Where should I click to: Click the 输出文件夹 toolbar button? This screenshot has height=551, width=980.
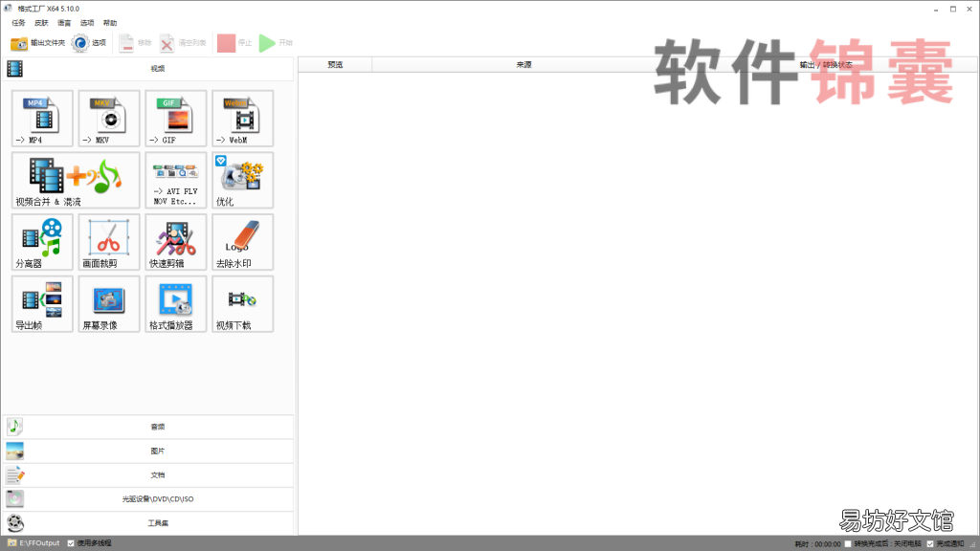pyautogui.click(x=37, y=43)
